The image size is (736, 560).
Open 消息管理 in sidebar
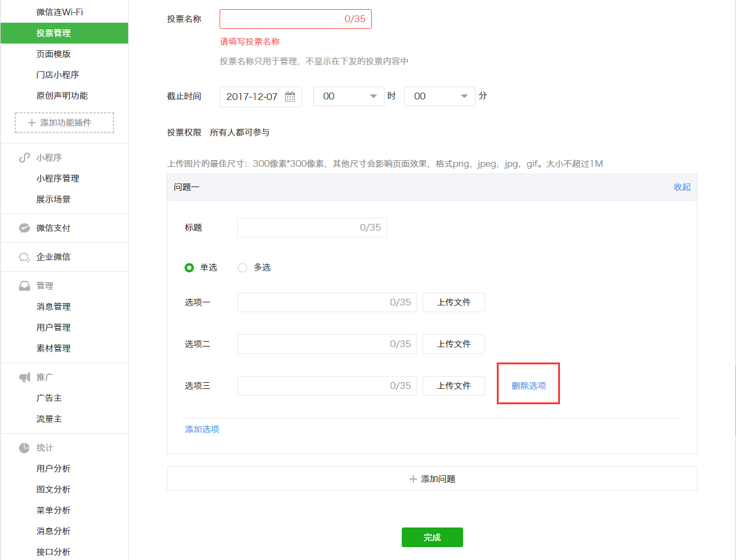click(x=53, y=307)
